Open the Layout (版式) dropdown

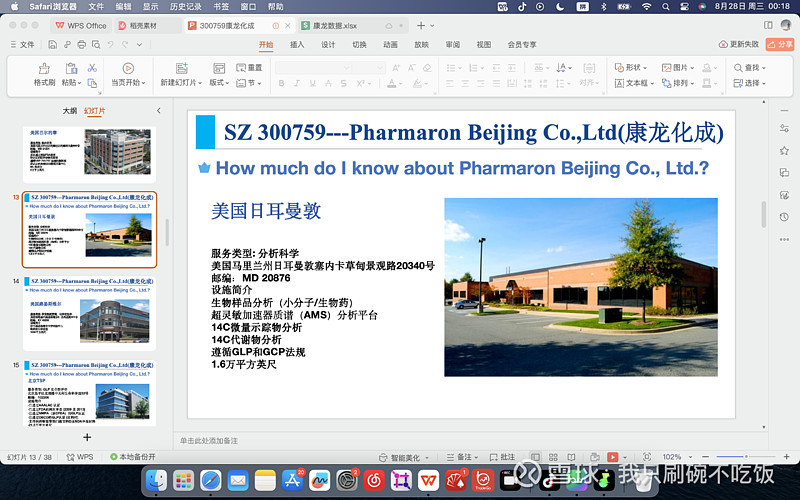(x=219, y=83)
